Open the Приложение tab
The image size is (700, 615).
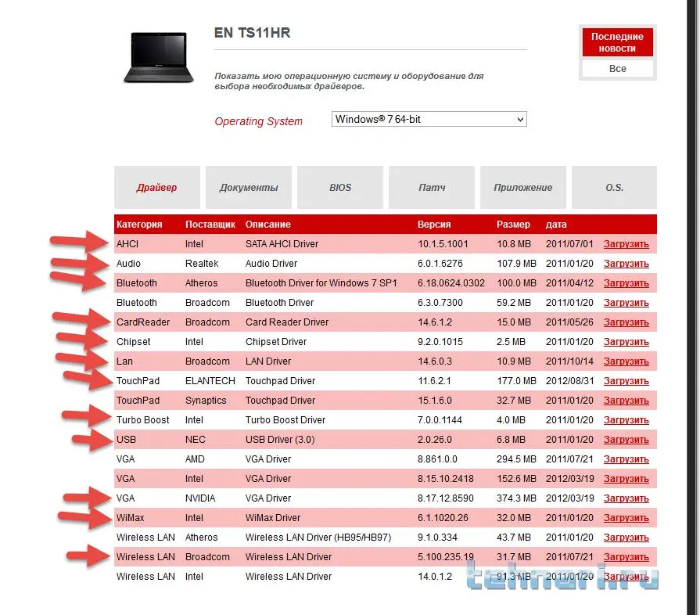(x=523, y=187)
